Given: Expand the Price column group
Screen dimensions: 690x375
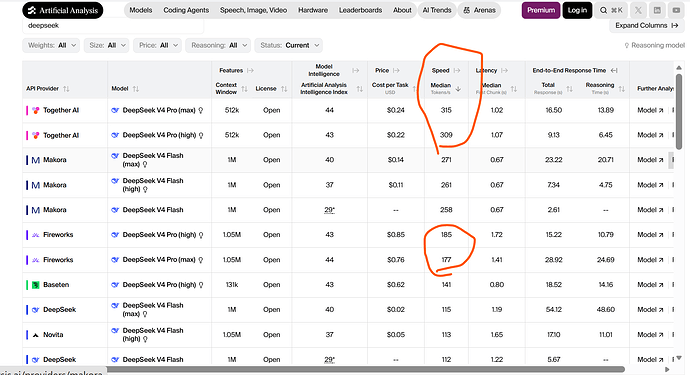Looking at the screenshot, I should [396, 70].
